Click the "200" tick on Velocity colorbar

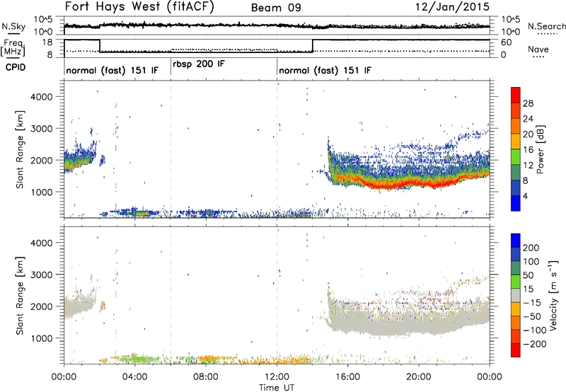(531, 248)
